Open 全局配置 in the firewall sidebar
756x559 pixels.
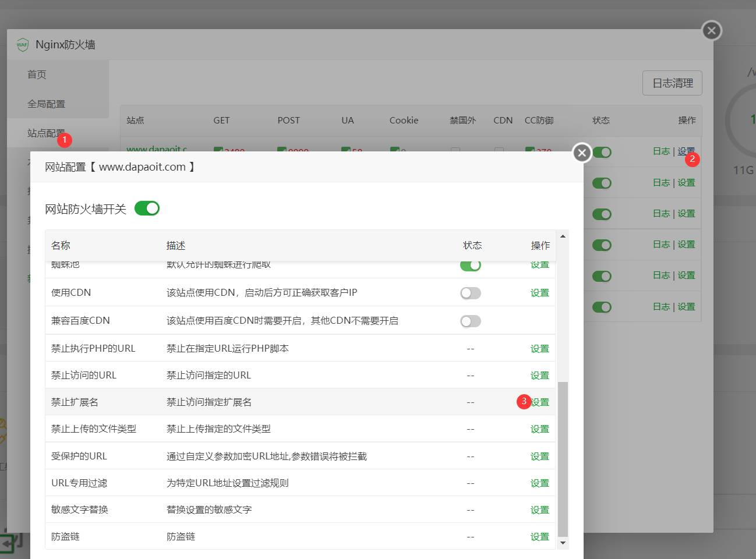tap(46, 104)
